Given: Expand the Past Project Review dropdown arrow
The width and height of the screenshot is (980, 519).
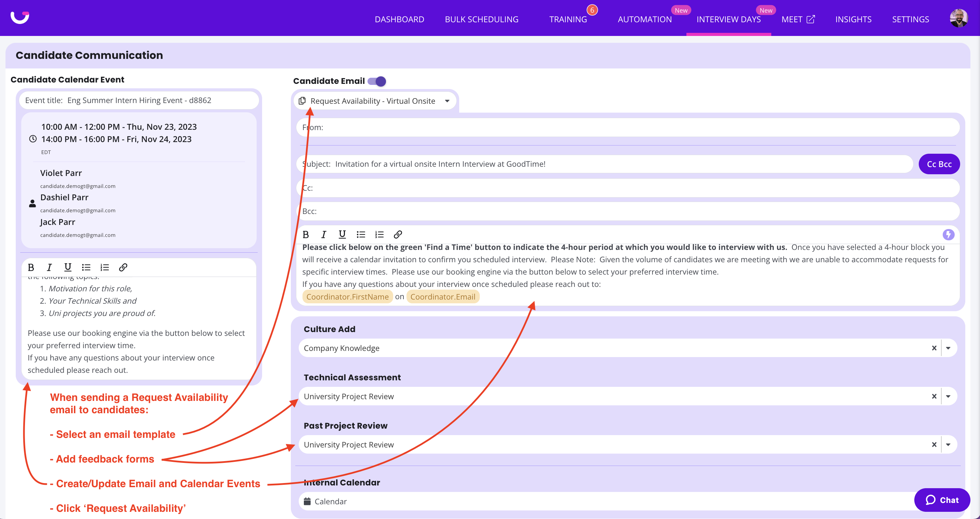Looking at the screenshot, I should [948, 445].
